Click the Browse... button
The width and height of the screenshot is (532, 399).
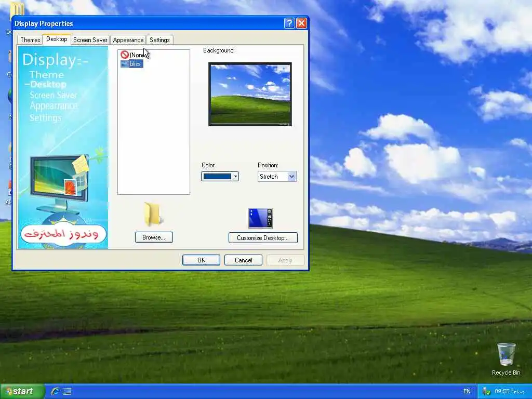point(154,237)
